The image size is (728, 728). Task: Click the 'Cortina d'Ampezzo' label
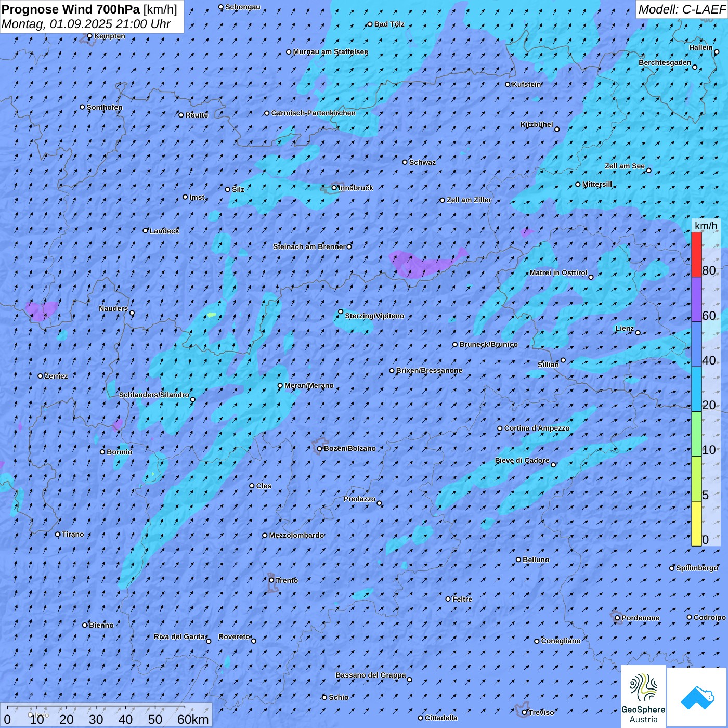(x=537, y=428)
